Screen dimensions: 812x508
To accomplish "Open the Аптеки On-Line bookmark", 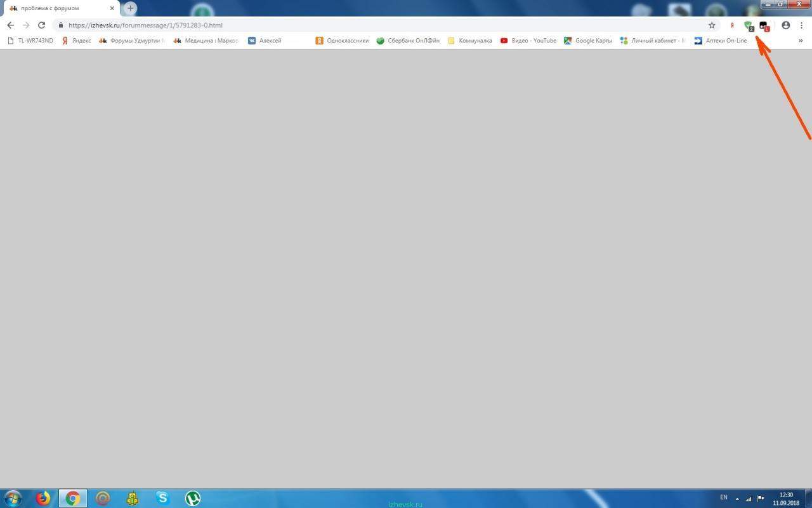I will click(721, 41).
